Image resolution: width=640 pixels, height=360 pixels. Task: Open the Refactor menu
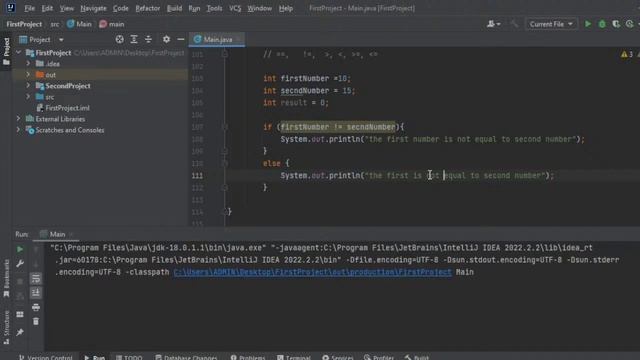pyautogui.click(x=148, y=8)
